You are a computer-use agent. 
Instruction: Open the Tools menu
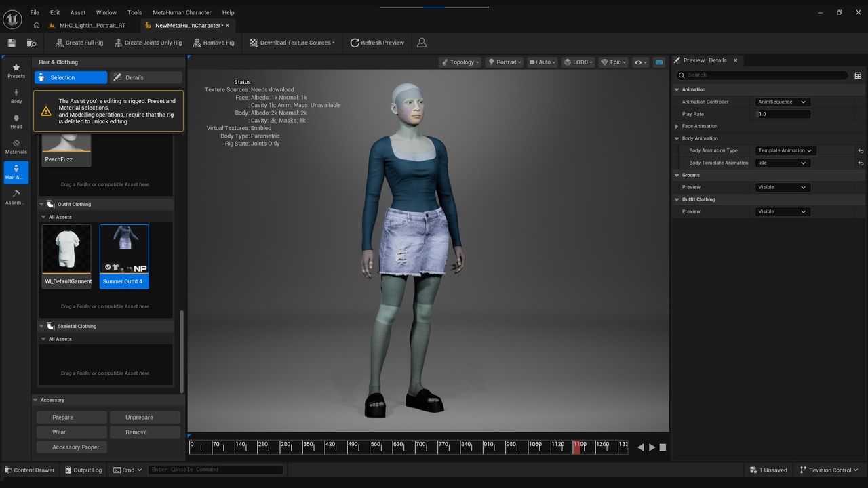pos(135,12)
